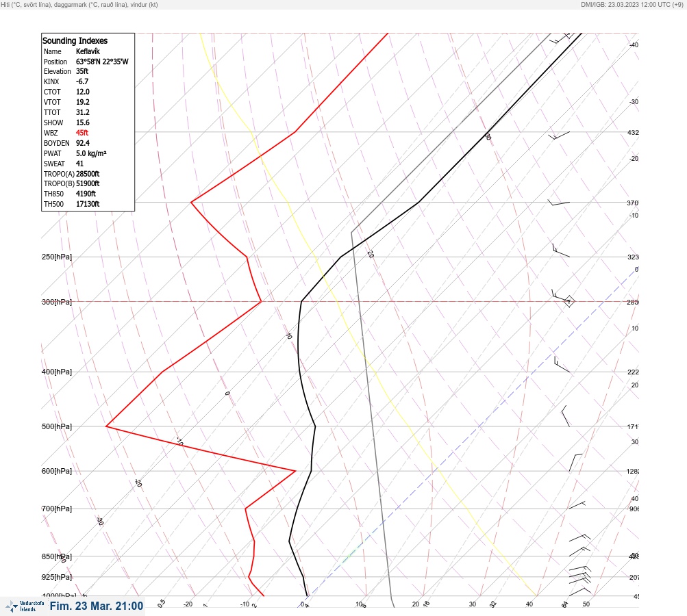This screenshot has height=616, width=687.
Task: Click the wind barb at 500 hPa
Action: point(566,416)
